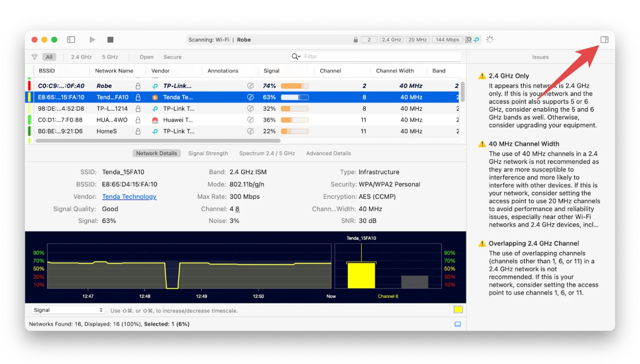Switch to the Network Details tab
Image resolution: width=640 pixels, height=364 pixels.
156,153
